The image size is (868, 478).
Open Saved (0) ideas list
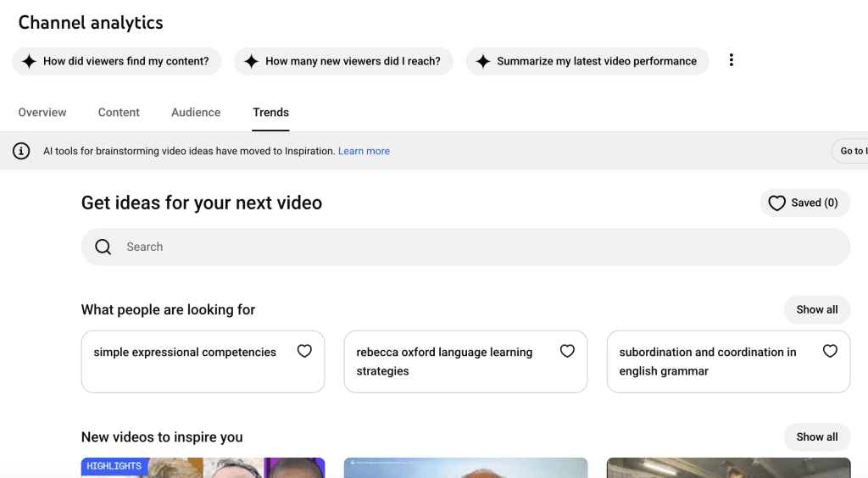point(805,203)
